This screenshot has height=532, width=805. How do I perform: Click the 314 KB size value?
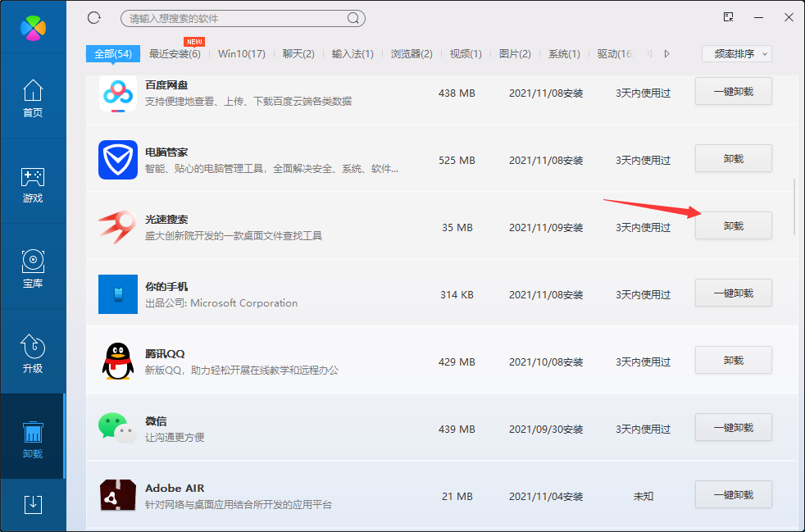[x=457, y=295]
